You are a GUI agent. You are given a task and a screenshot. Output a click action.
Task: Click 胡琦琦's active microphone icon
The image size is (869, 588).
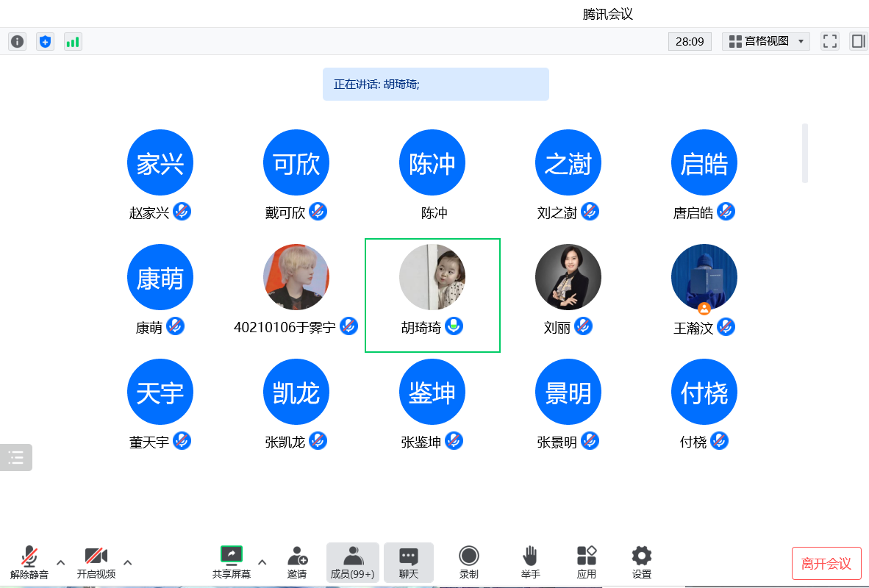tap(454, 326)
